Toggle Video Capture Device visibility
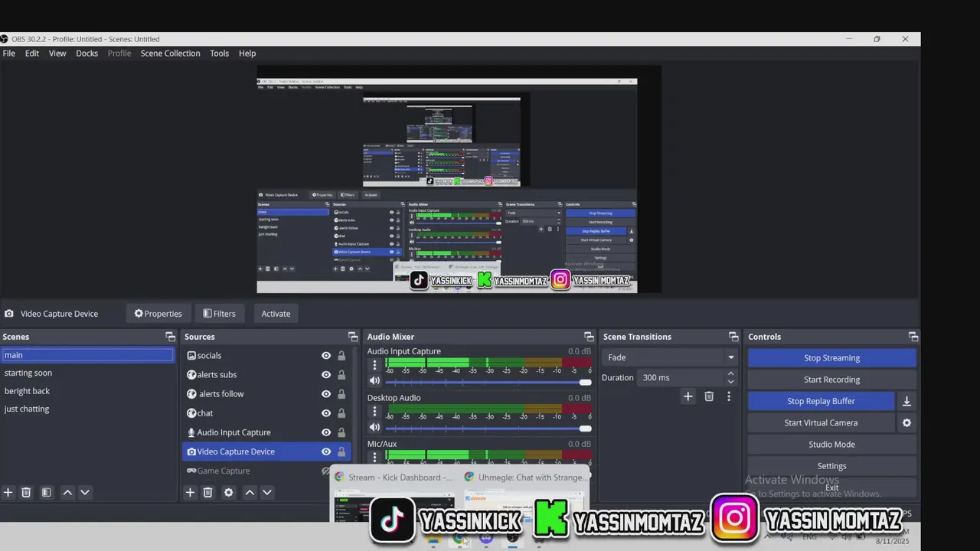This screenshot has height=551, width=980. coord(326,452)
